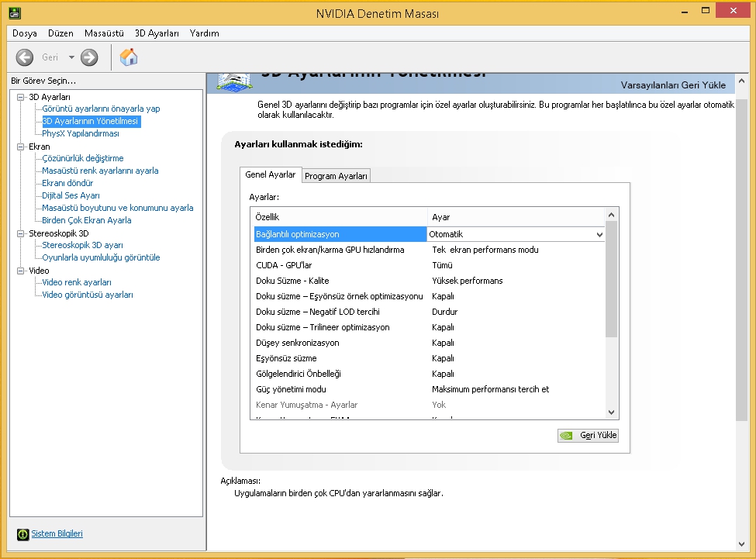The height and width of the screenshot is (559, 756).
Task: Open Masaüstü boyutunu ve konumunu ayarla
Action: (x=118, y=208)
